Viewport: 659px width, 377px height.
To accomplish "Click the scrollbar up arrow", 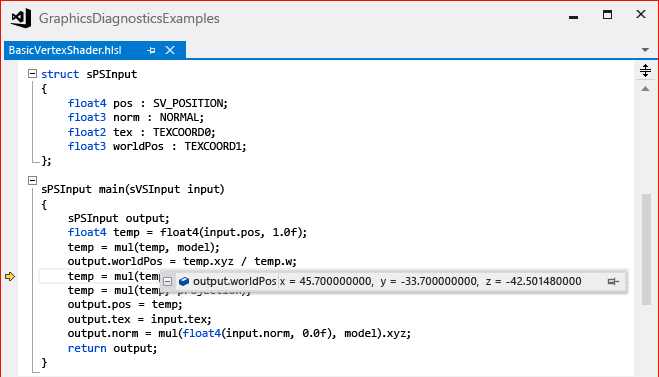I will click(x=645, y=89).
